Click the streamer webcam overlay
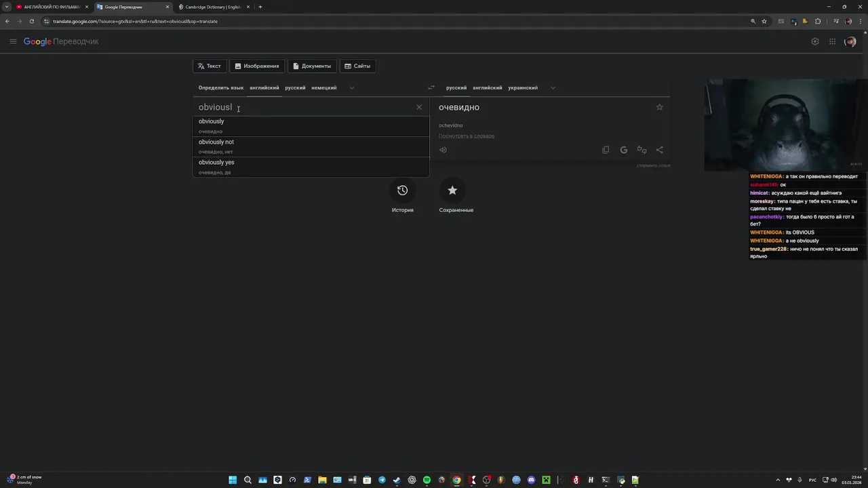The width and height of the screenshot is (868, 488). (x=786, y=125)
